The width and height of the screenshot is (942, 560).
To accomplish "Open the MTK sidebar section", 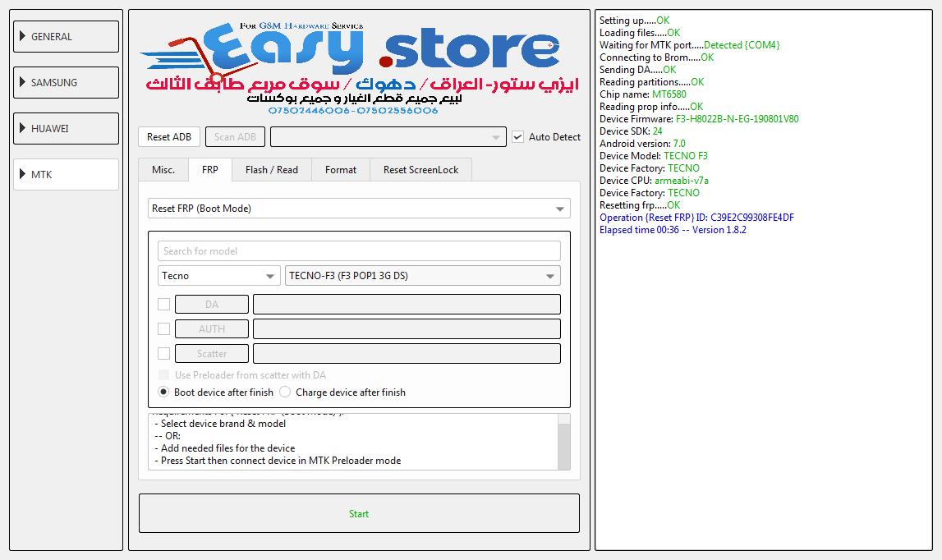I will pyautogui.click(x=66, y=175).
